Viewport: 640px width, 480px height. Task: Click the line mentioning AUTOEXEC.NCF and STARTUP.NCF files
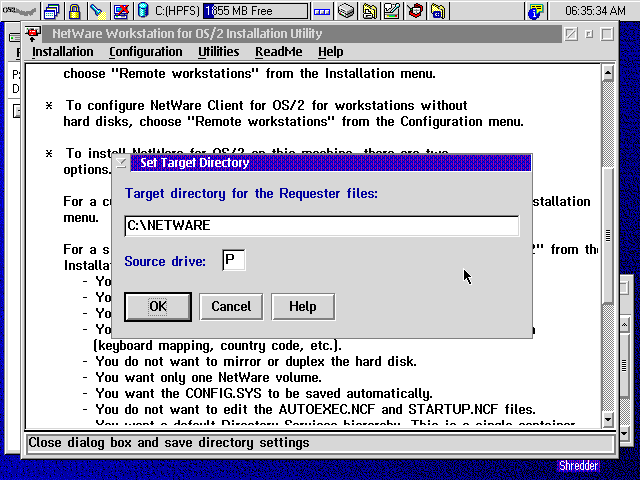pos(316,409)
